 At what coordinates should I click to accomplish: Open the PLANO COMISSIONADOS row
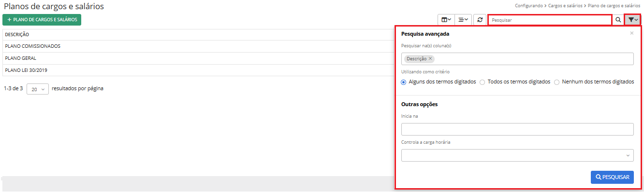pos(199,46)
